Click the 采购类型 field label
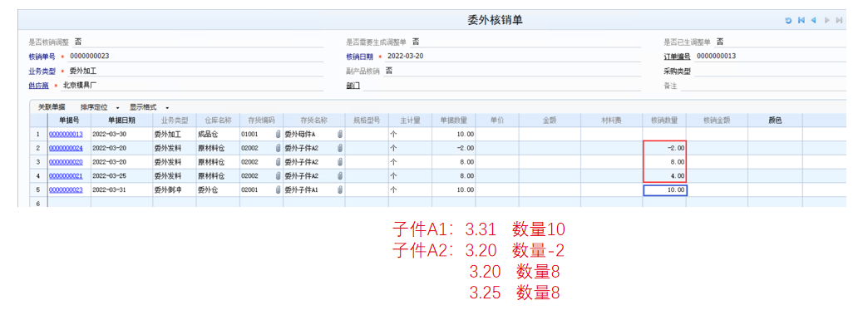The image size is (868, 315). [x=677, y=71]
